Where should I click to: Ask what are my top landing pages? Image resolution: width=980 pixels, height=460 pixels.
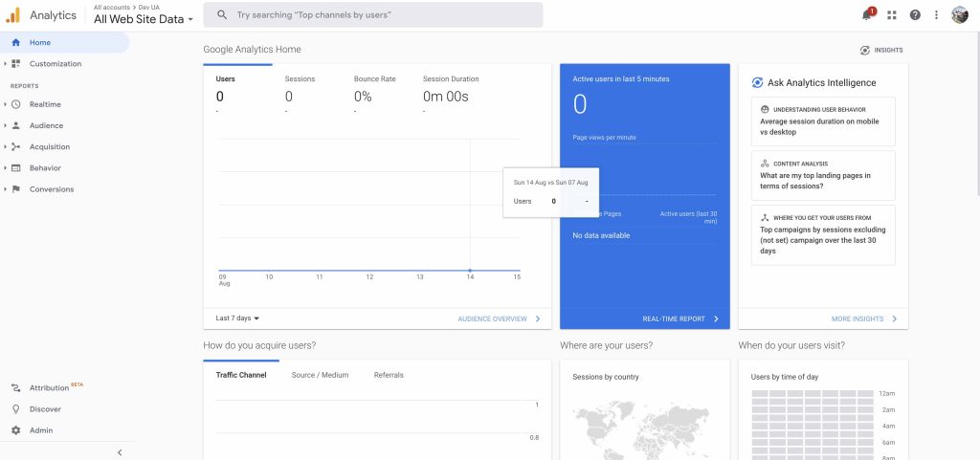pos(823,175)
